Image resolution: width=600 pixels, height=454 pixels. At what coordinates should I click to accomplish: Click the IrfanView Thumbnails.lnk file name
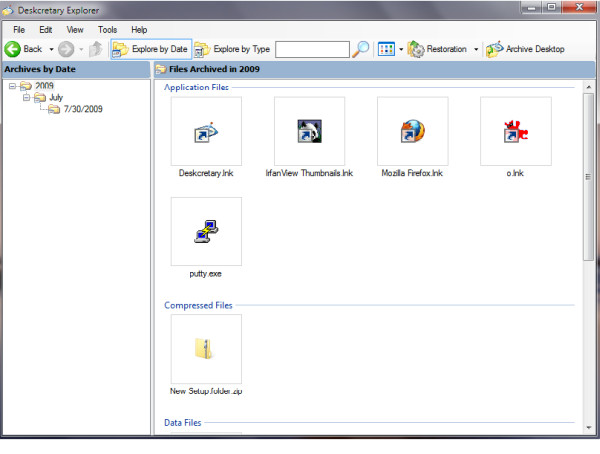coord(309,173)
